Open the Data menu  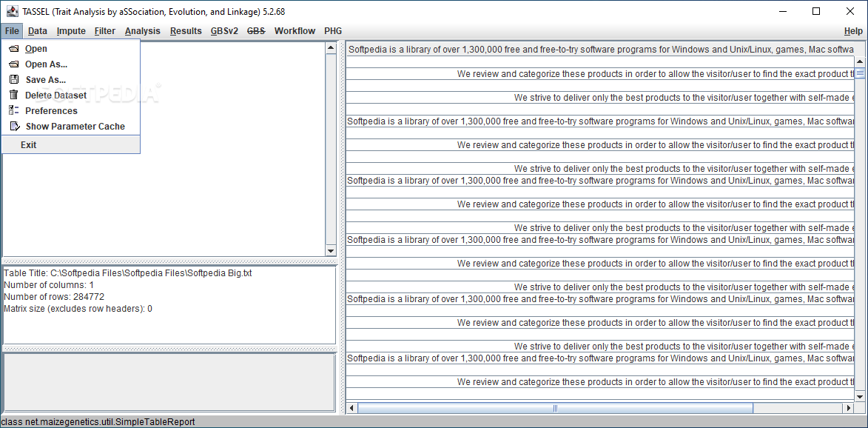click(38, 31)
